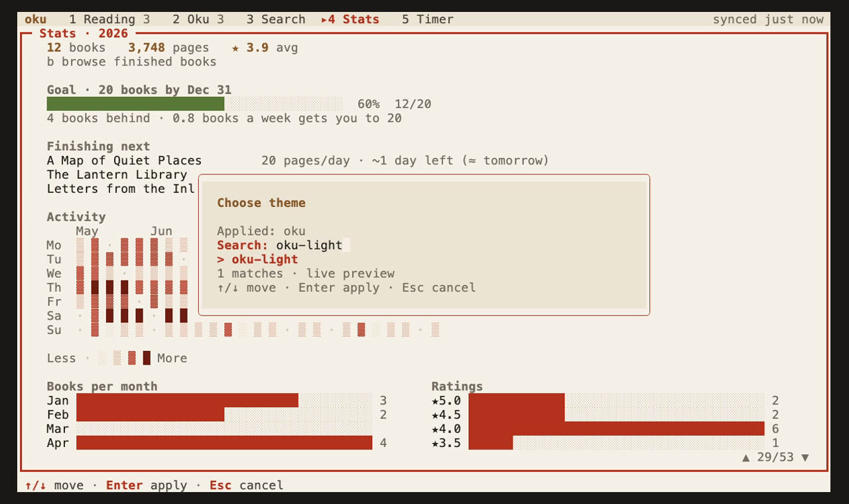
Task: Click the '3,748 pages' summary
Action: tap(168, 48)
